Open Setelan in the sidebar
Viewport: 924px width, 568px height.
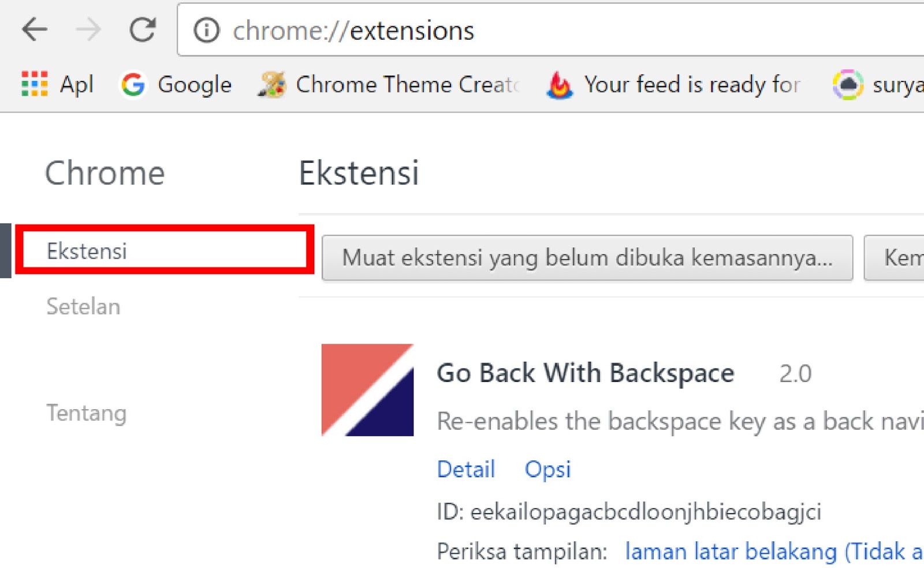83,306
